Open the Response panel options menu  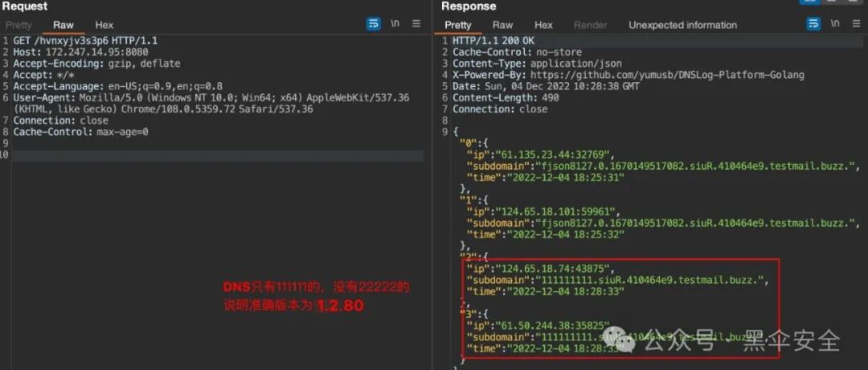(856, 24)
